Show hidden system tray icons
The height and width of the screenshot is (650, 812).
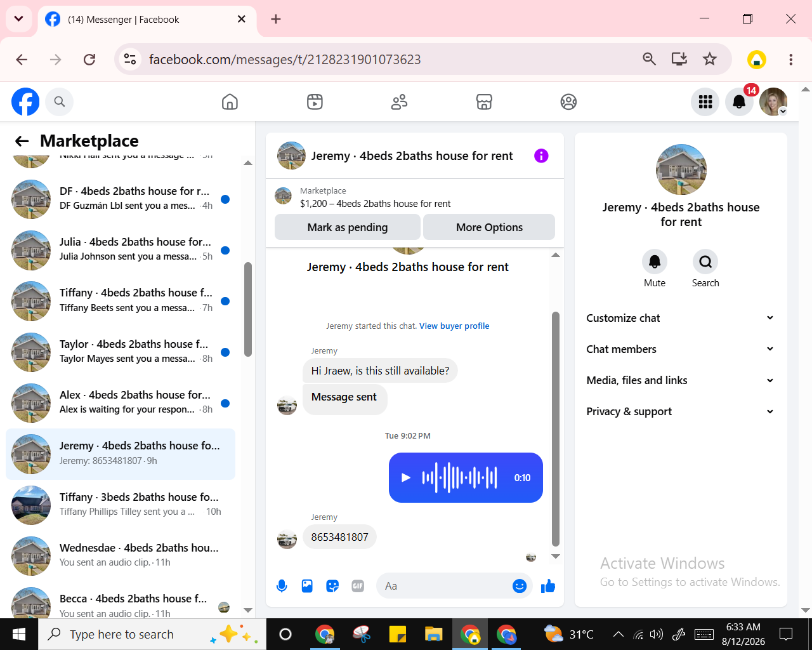(619, 634)
